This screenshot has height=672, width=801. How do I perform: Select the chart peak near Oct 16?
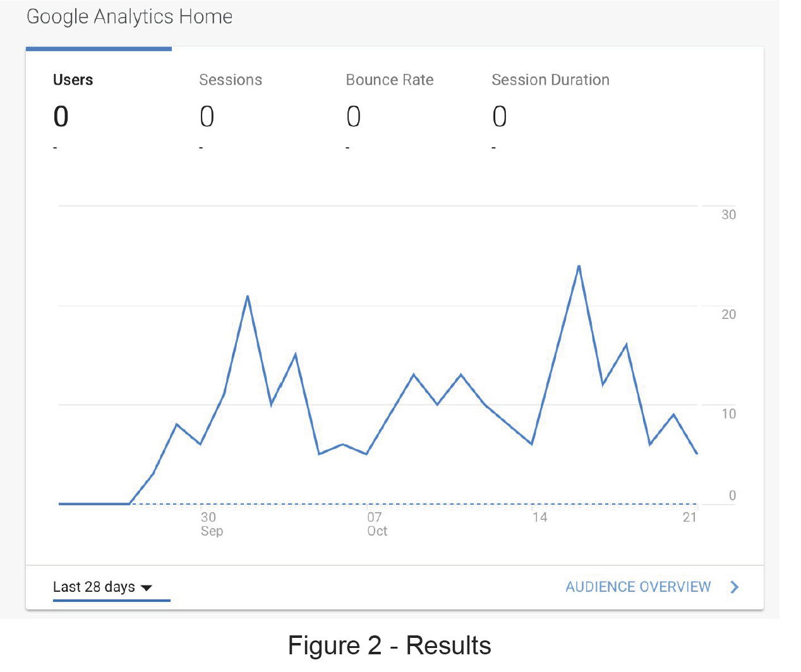point(579,266)
